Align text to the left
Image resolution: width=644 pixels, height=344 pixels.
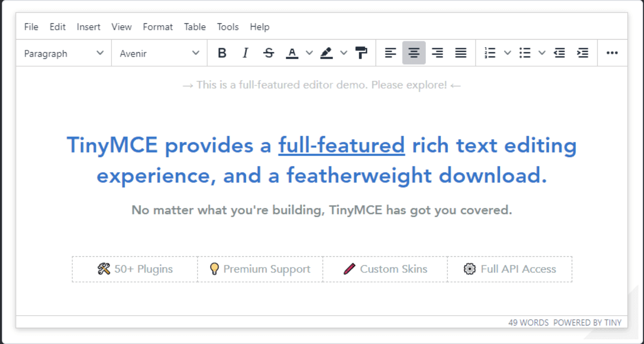(x=391, y=53)
